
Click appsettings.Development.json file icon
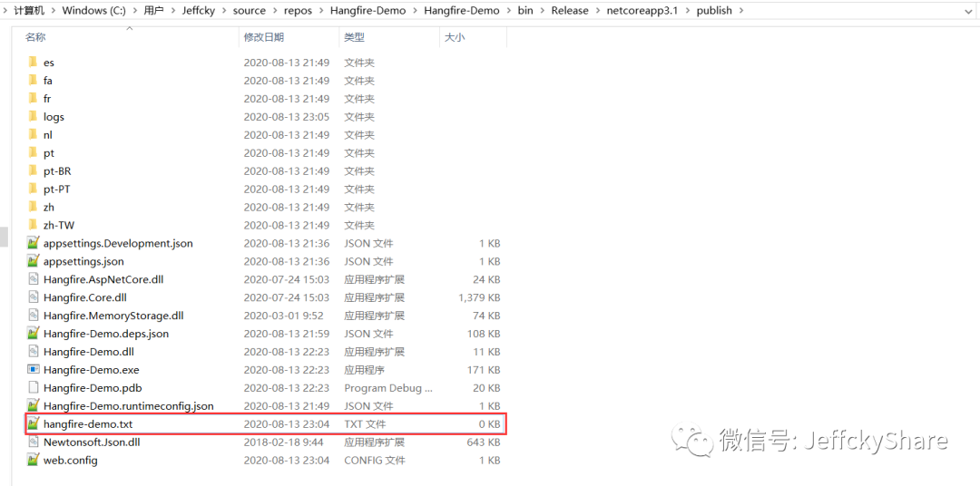(34, 244)
